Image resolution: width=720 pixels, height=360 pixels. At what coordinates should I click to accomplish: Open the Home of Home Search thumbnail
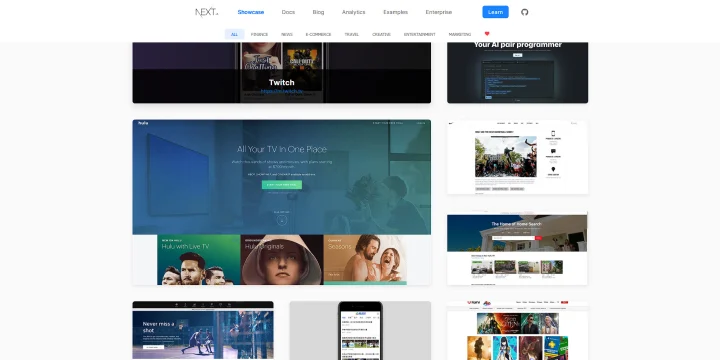[x=518, y=248]
